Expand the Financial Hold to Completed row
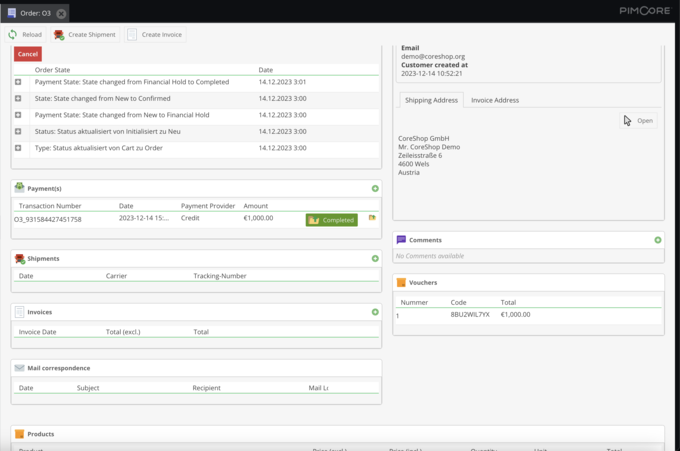 coord(18,82)
